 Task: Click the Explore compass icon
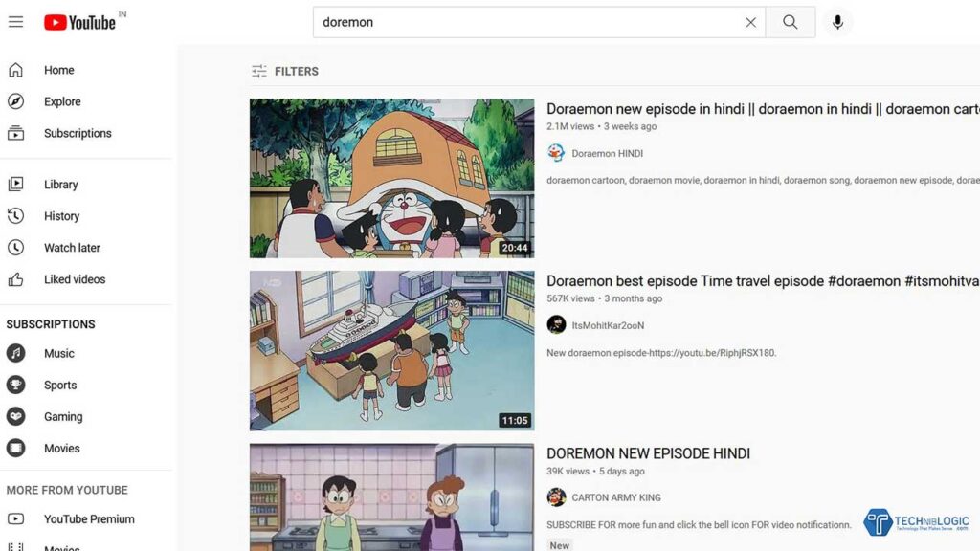coord(15,101)
